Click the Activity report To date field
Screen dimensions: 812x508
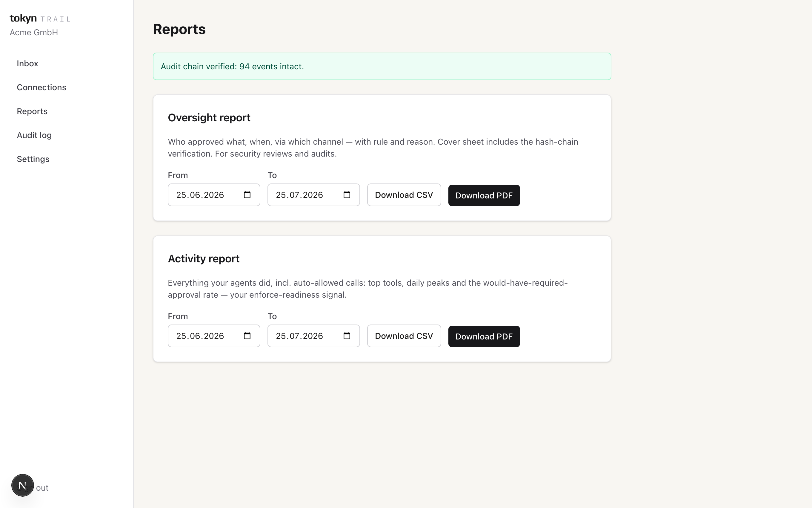point(313,336)
